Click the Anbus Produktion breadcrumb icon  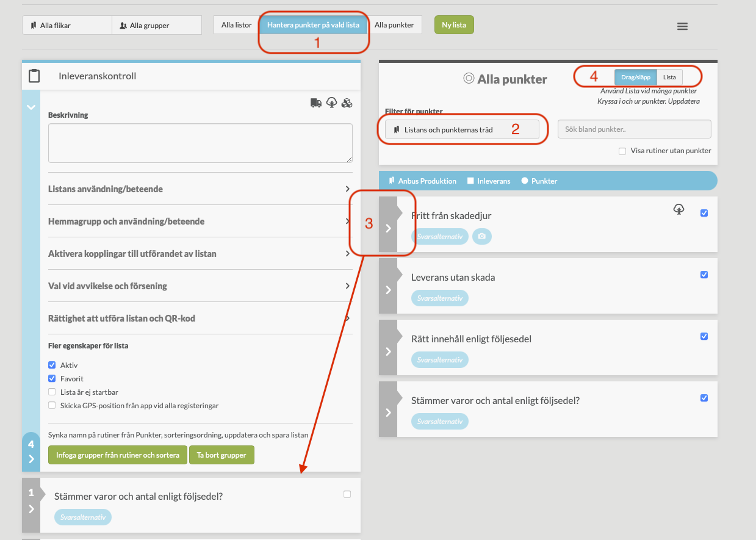point(392,181)
